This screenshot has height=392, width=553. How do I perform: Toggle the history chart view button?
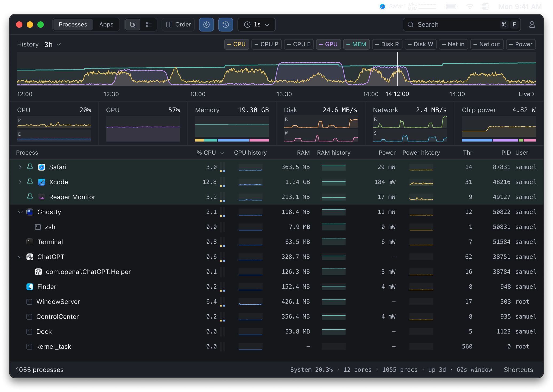tap(226, 25)
